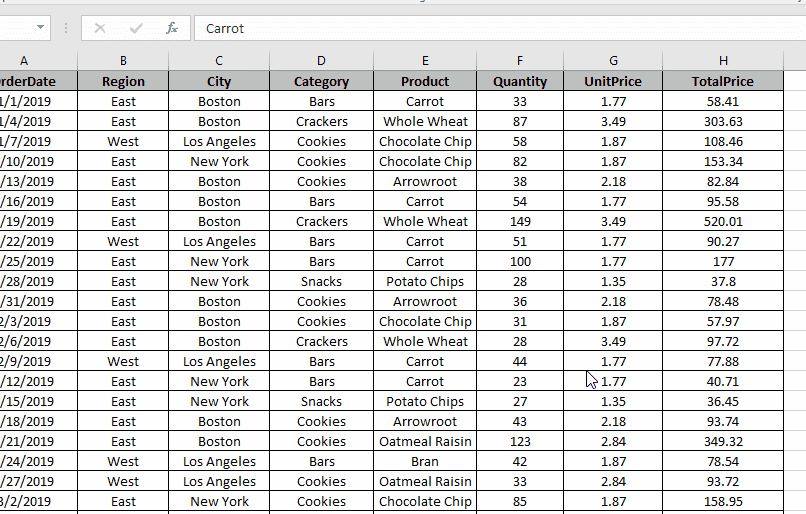Select the TotalPrice cell showing 177
The image size is (806, 514).
(723, 262)
